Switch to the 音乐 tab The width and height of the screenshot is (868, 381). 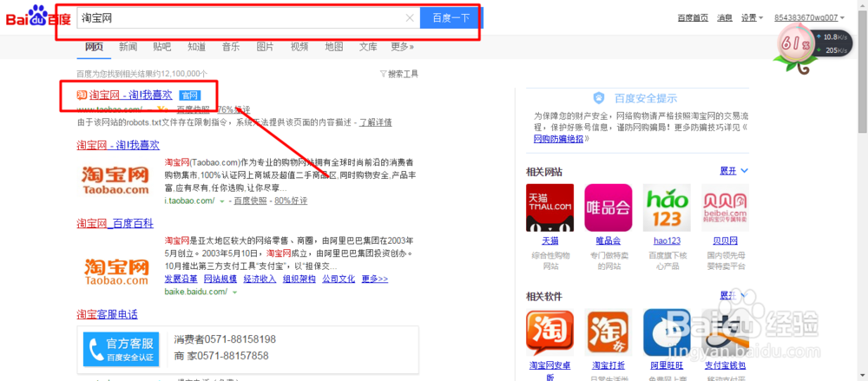pyautogui.click(x=231, y=47)
